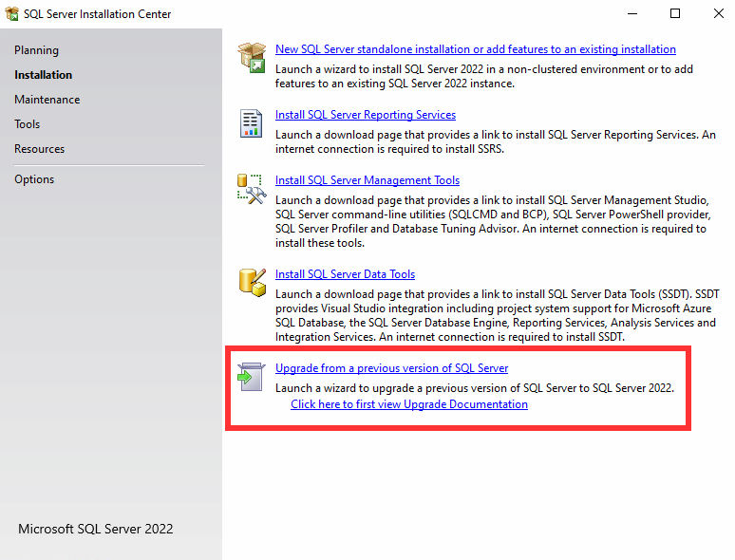Click the 'Microsoft SQL Server 2022' footer text
Screen dimensions: 735x560
96,529
